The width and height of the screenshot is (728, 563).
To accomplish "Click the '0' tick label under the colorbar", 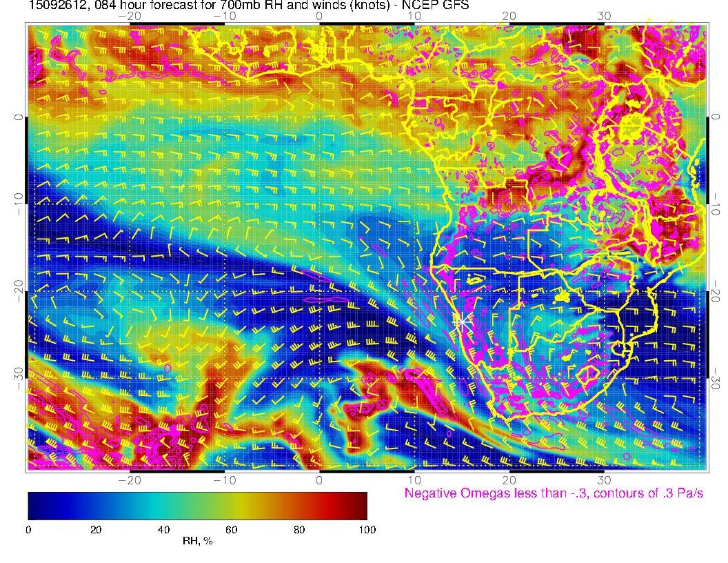I will coord(28,530).
